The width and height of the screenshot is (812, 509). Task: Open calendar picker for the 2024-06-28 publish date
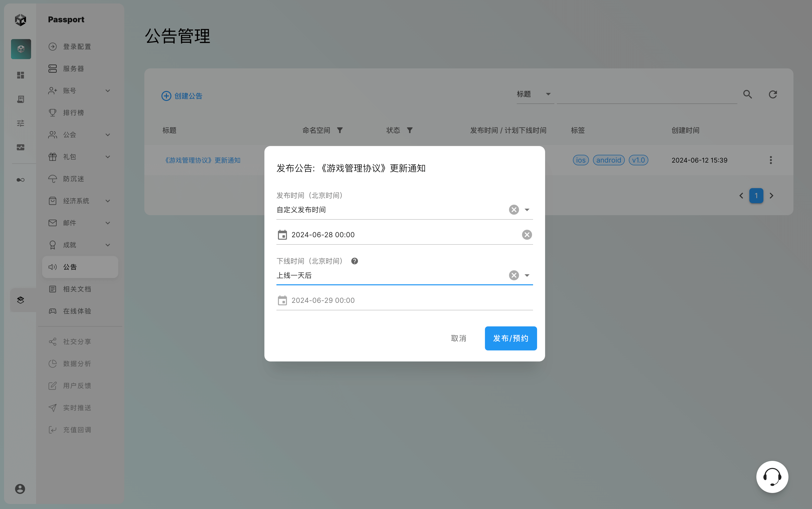click(x=282, y=235)
